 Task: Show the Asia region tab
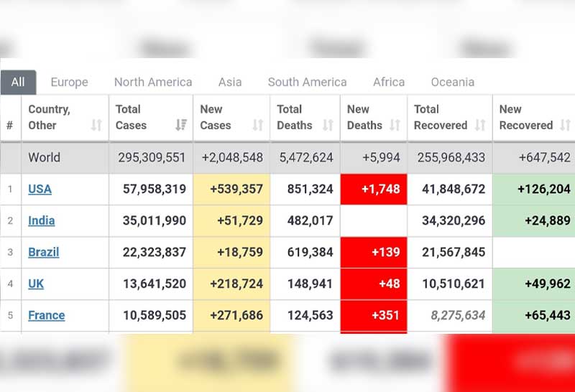230,82
